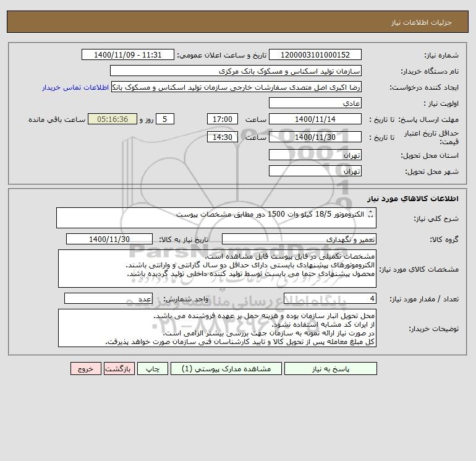The width and height of the screenshot is (476, 461).
Task: Click the label 'تاریخ و ساعت اعلان عمومی:'
Action: point(221,55)
